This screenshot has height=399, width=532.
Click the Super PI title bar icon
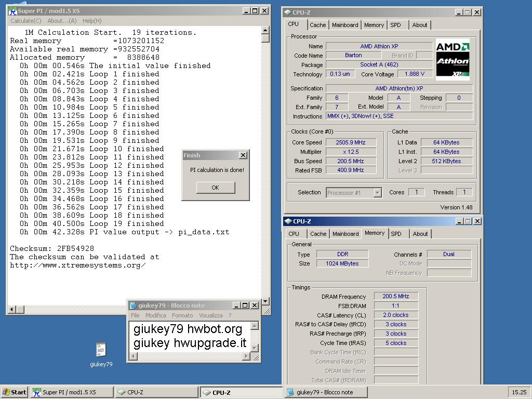[12, 11]
